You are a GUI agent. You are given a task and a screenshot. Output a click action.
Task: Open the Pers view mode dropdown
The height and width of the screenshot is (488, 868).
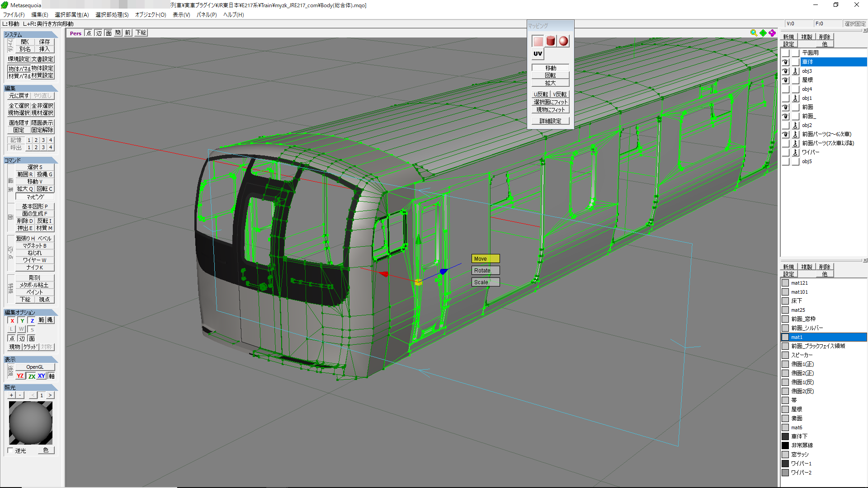(x=75, y=33)
